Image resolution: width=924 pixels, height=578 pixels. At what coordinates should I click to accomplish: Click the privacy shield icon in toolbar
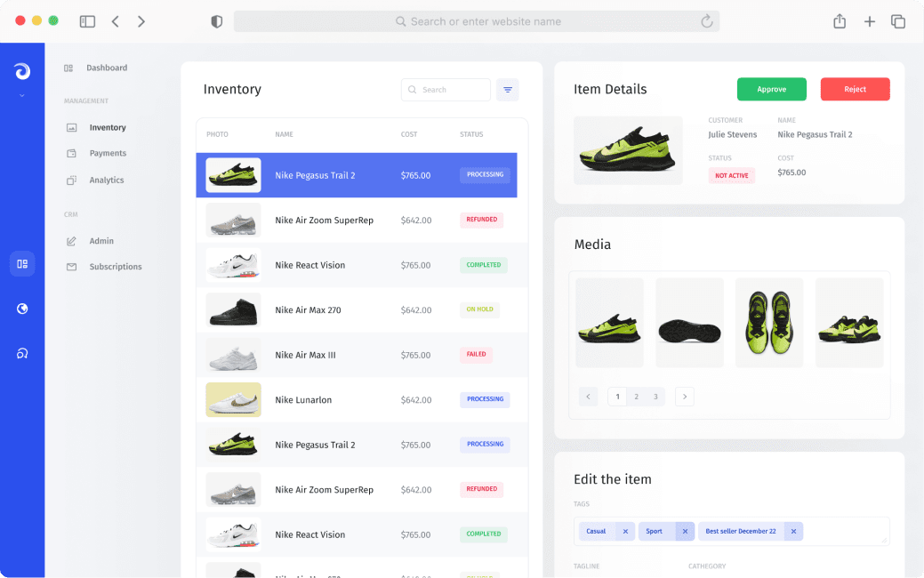(216, 21)
